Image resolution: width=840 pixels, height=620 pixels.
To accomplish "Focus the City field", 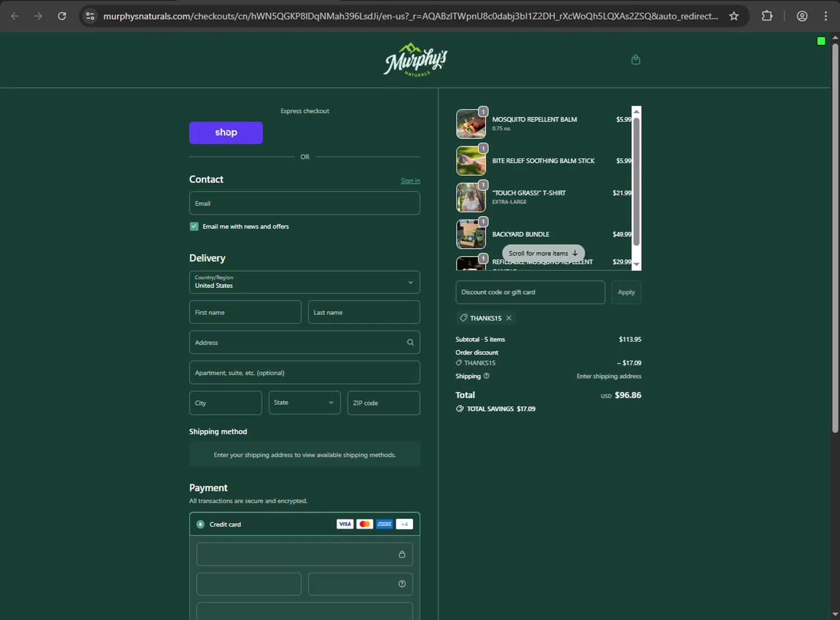I will (x=226, y=403).
